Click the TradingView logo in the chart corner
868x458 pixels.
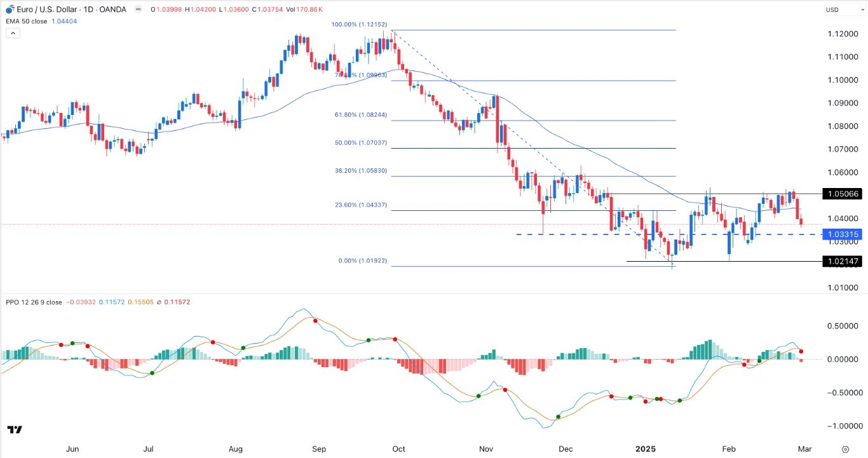15,430
